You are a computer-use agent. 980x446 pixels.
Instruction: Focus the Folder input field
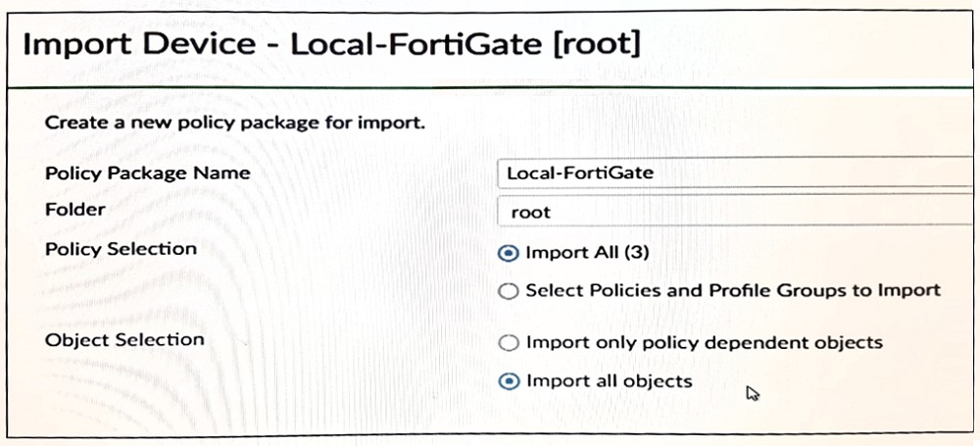(x=735, y=212)
